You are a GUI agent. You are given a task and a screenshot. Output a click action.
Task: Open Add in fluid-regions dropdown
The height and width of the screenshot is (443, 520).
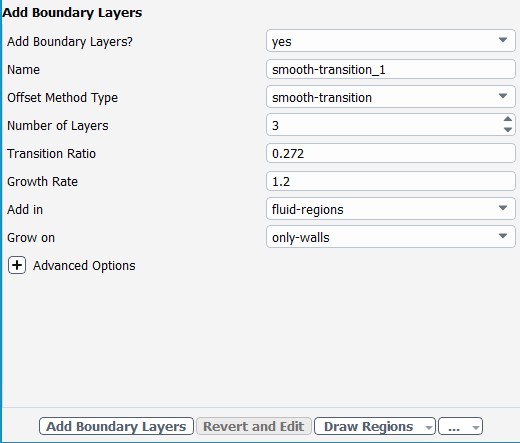pos(391,209)
